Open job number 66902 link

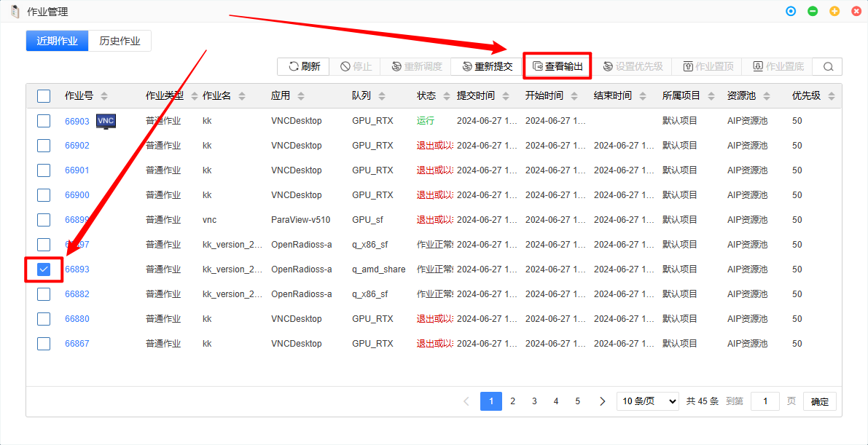point(77,146)
